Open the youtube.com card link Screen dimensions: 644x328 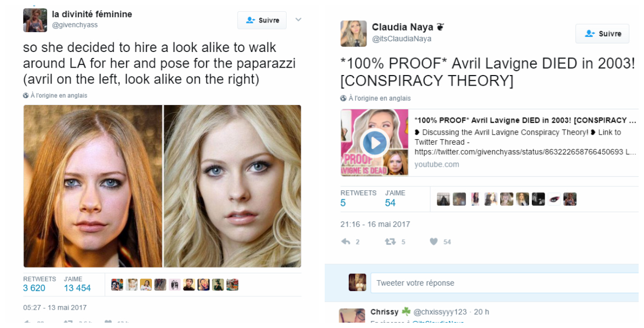pos(437,165)
